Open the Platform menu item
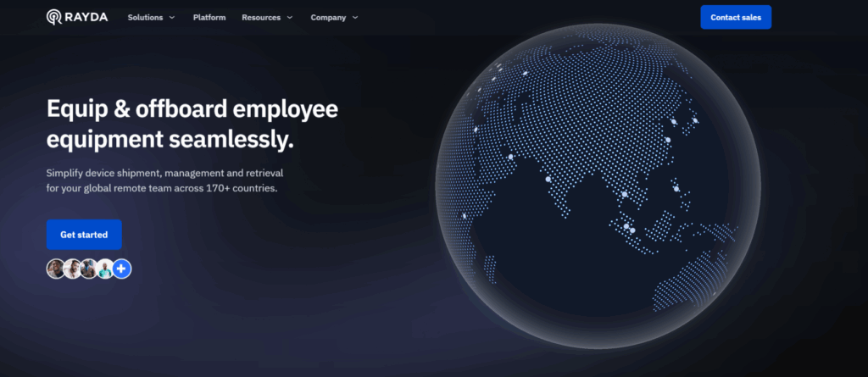The height and width of the screenshot is (377, 868). [x=209, y=17]
